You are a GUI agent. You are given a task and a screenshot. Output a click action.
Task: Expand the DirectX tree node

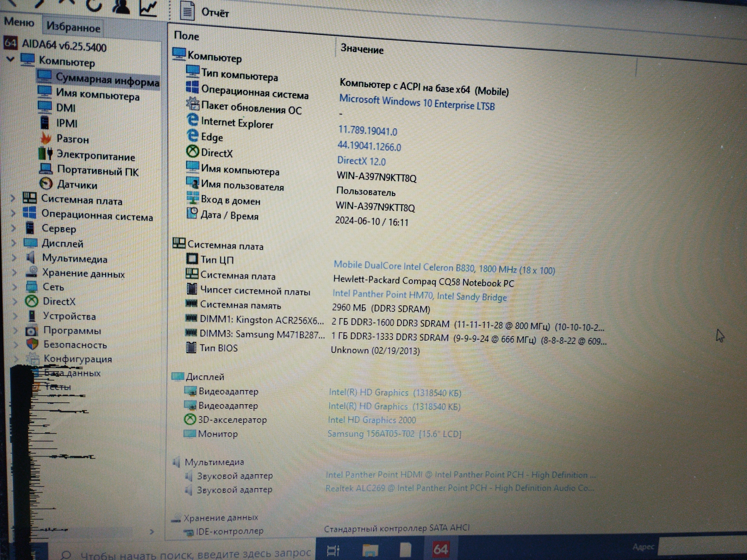tap(15, 302)
